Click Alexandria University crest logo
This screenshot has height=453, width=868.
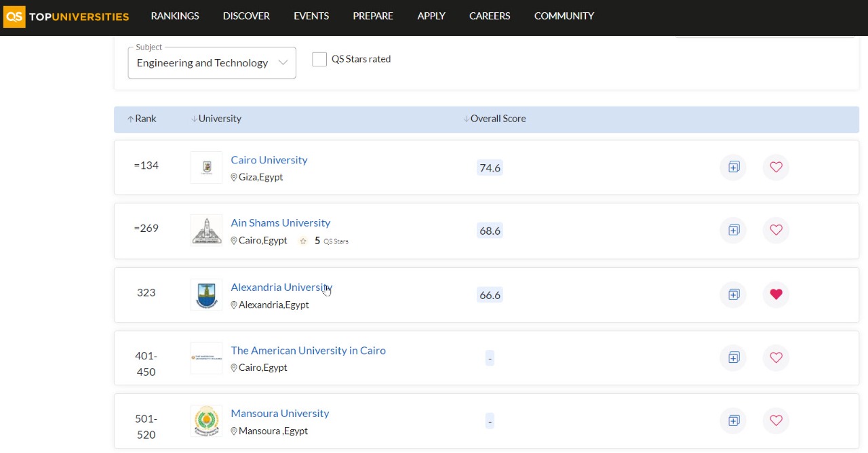coord(206,295)
